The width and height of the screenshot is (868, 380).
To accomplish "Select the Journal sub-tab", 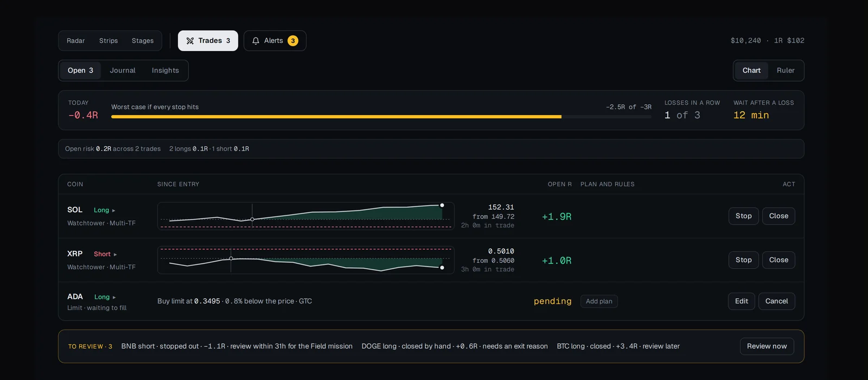I will click(x=123, y=71).
